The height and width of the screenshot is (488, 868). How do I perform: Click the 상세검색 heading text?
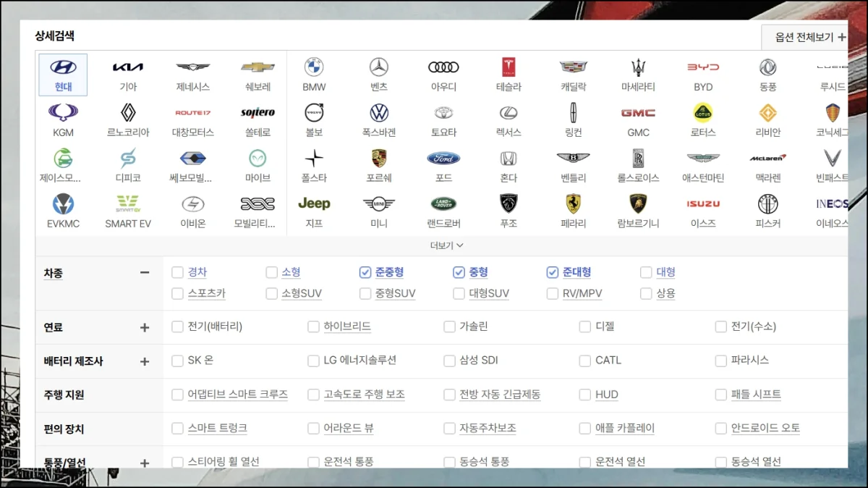pos(55,35)
